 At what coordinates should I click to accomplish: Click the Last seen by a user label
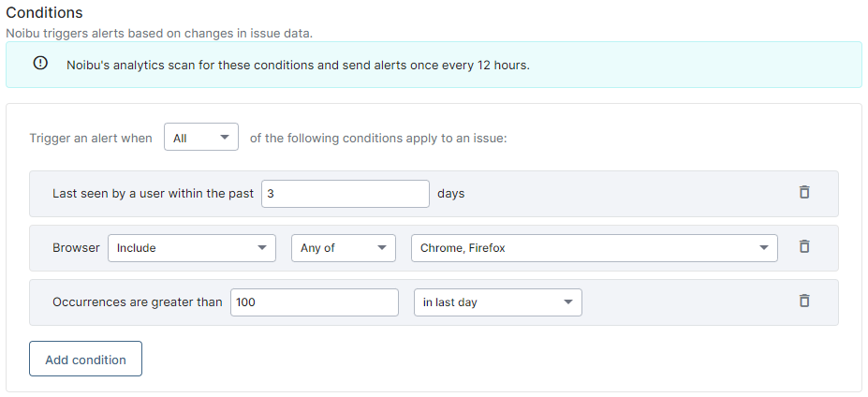tap(153, 194)
